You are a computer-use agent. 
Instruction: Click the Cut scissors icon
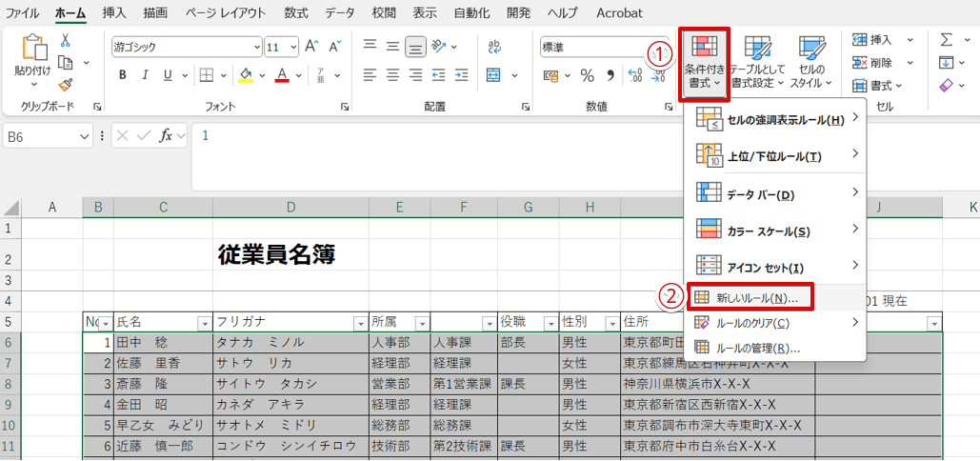coord(65,41)
